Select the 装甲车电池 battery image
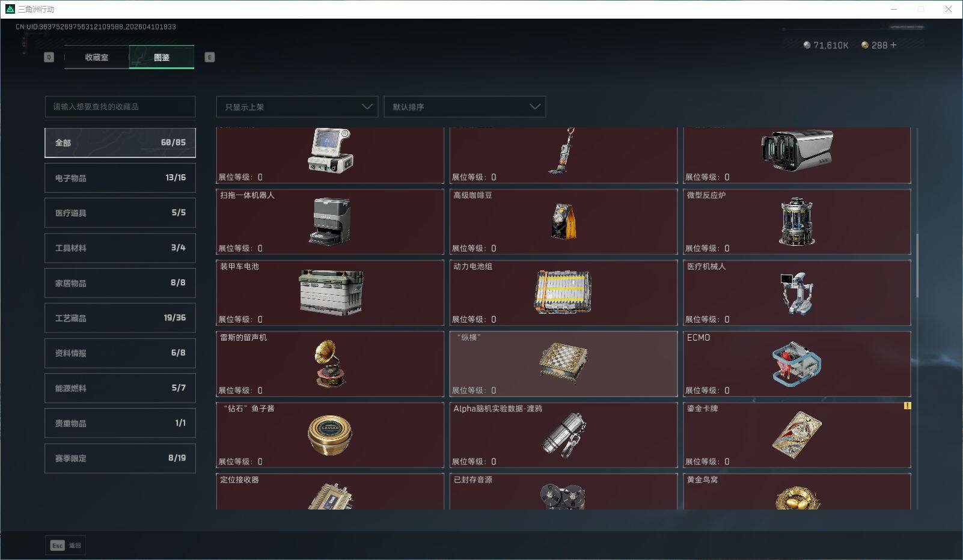The width and height of the screenshot is (963, 560). [331, 293]
